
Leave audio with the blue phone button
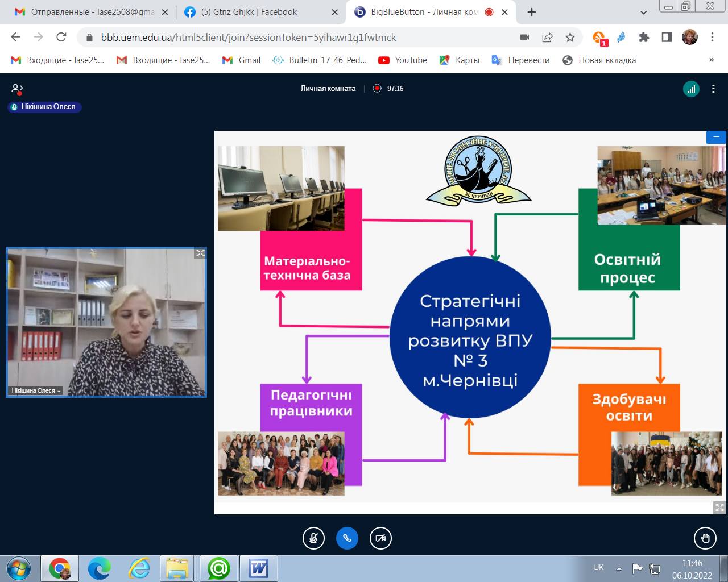point(347,538)
